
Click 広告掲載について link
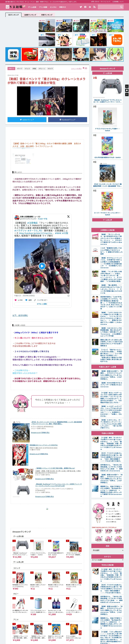tap(118, 2)
